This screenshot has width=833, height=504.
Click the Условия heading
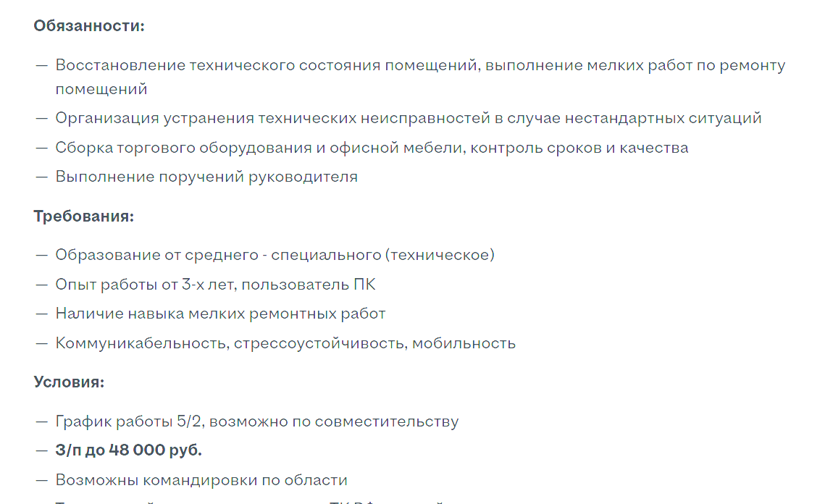pos(69,382)
